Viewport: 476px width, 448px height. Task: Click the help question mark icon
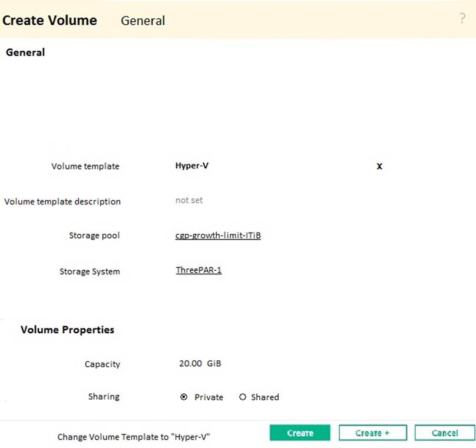pos(462,19)
